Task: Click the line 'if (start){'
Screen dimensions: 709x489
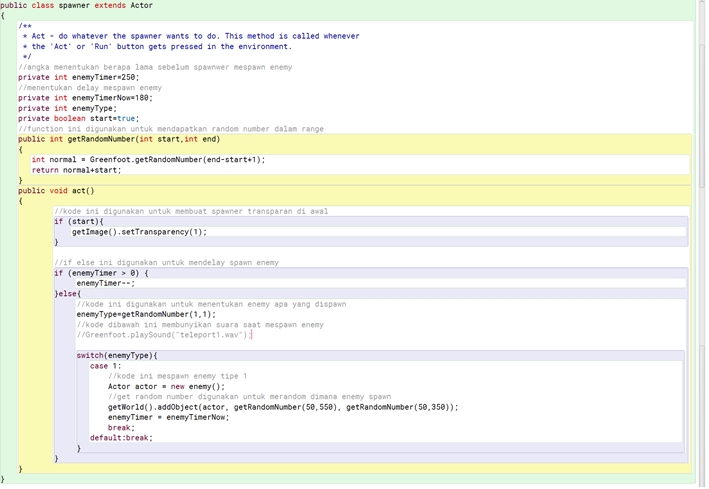Action: [79, 221]
